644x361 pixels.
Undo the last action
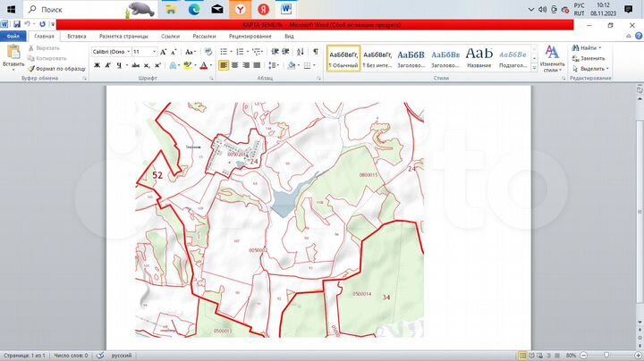[x=27, y=24]
